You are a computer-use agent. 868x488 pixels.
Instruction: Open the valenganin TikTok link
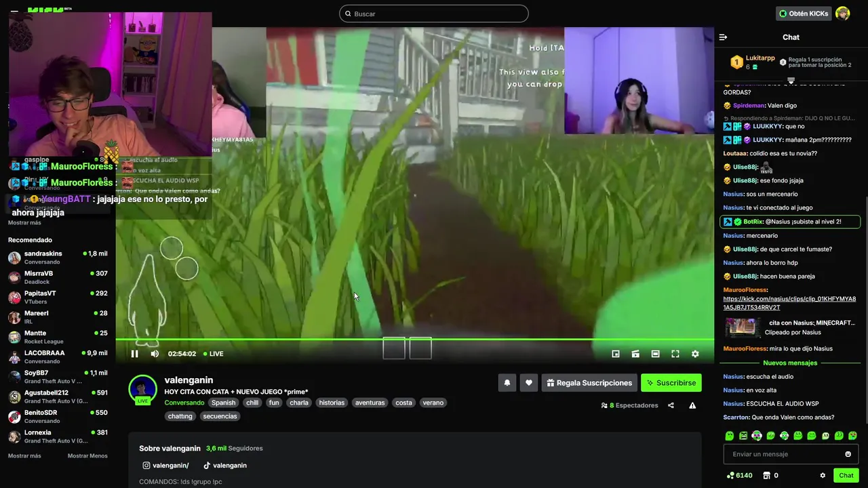click(x=225, y=466)
